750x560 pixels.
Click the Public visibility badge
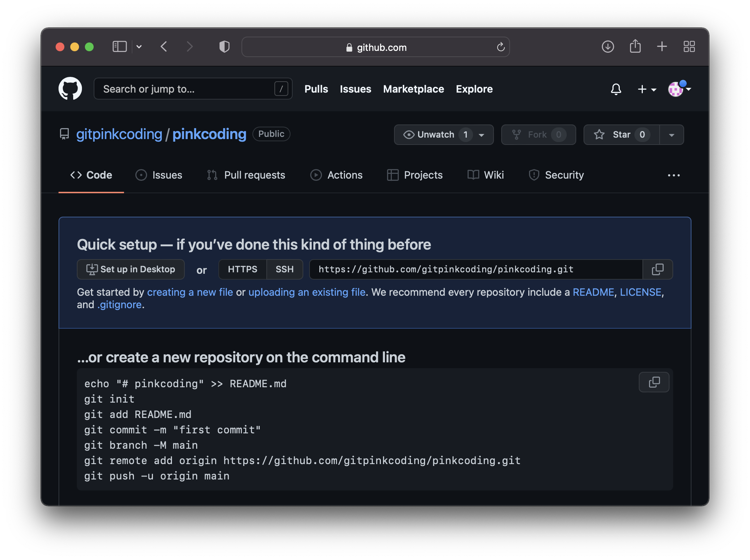pyautogui.click(x=271, y=134)
